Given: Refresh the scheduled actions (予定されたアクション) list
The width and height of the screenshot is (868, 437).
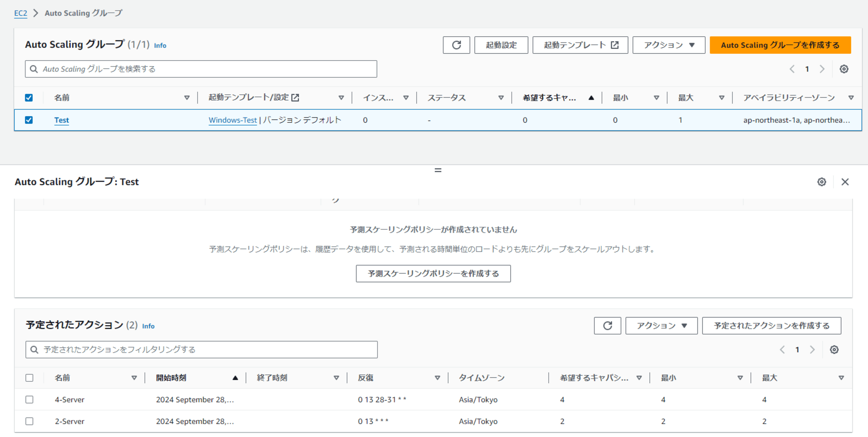Looking at the screenshot, I should (607, 326).
